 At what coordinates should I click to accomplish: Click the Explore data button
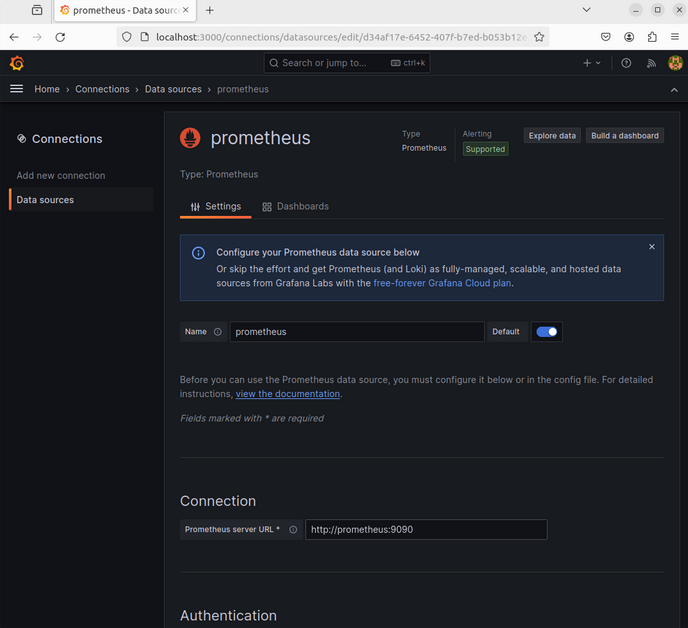552,136
